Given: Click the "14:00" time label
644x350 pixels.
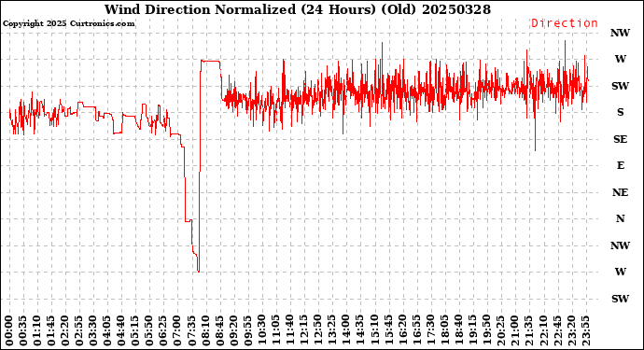Looking at the screenshot, I should 346,330.
